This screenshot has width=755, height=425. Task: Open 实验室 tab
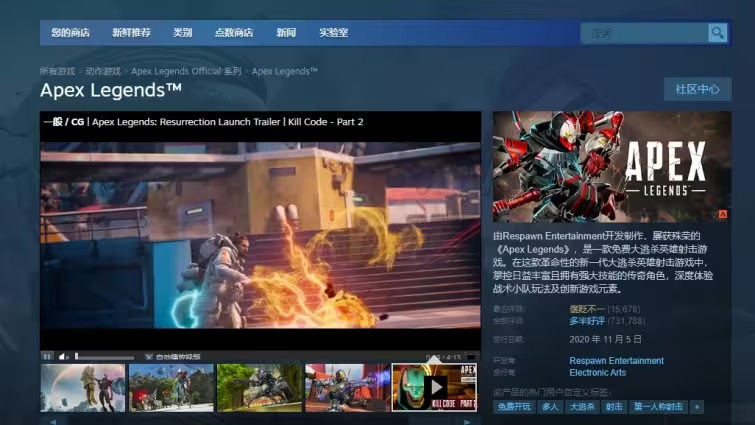coord(334,33)
